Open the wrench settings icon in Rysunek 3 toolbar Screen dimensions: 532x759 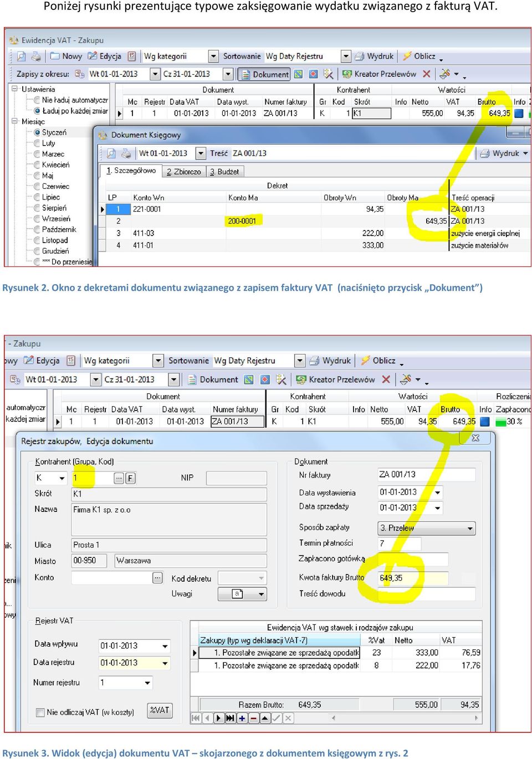click(406, 379)
